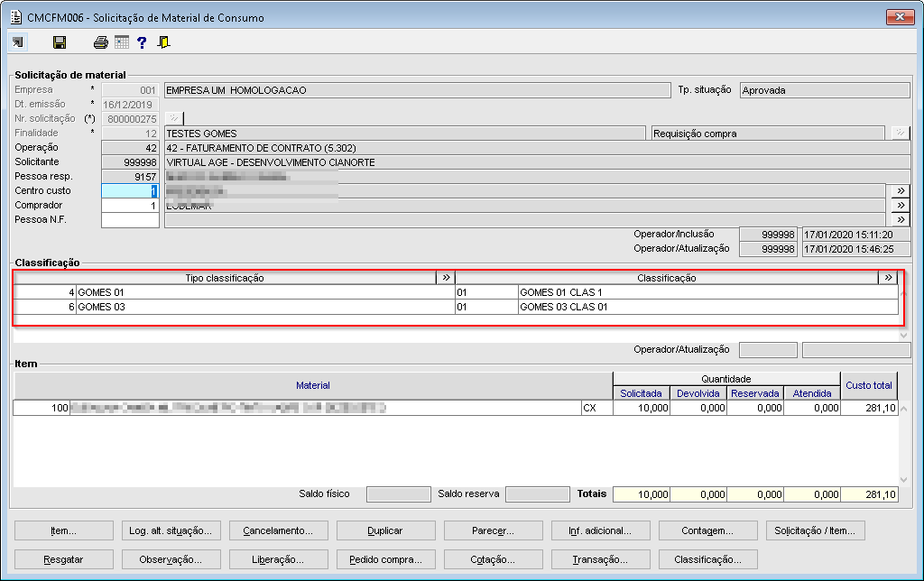Click the Material column header

tap(313, 385)
